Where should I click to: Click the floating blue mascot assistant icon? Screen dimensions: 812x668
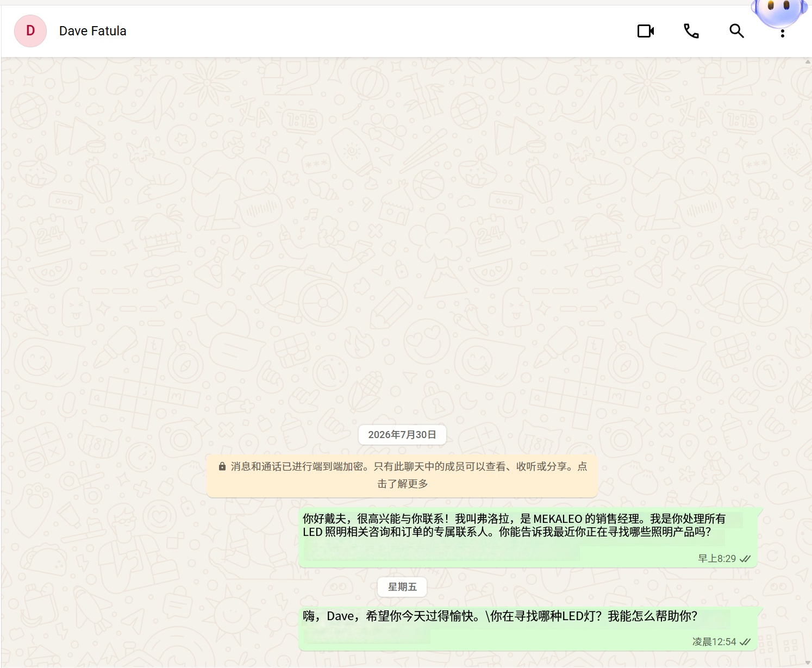778,11
